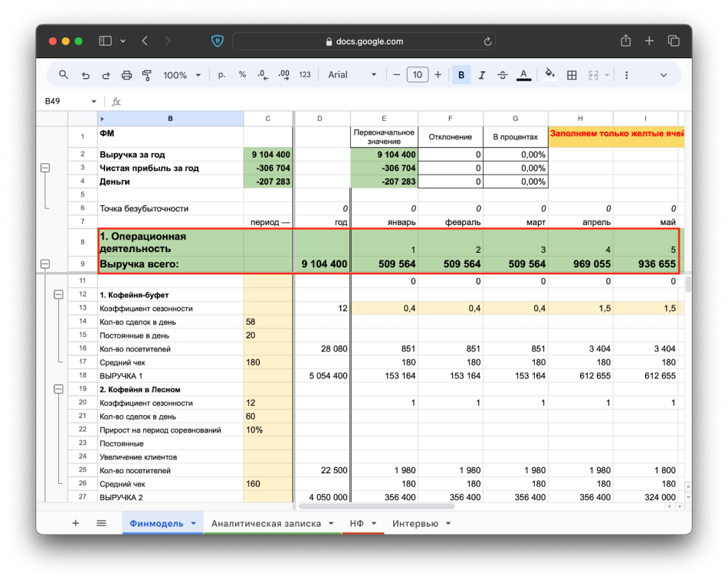Open the 100% zoom dropdown
The height and width of the screenshot is (582, 728).
click(181, 75)
